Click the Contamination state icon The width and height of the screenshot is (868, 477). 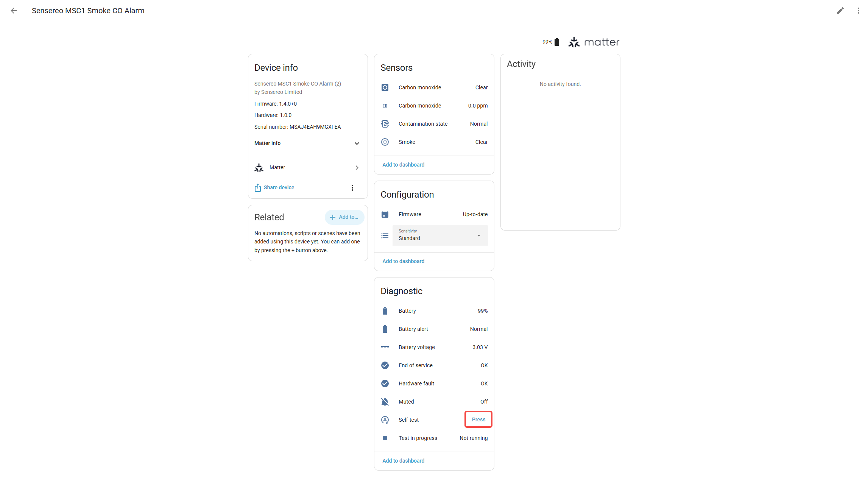pyautogui.click(x=385, y=124)
